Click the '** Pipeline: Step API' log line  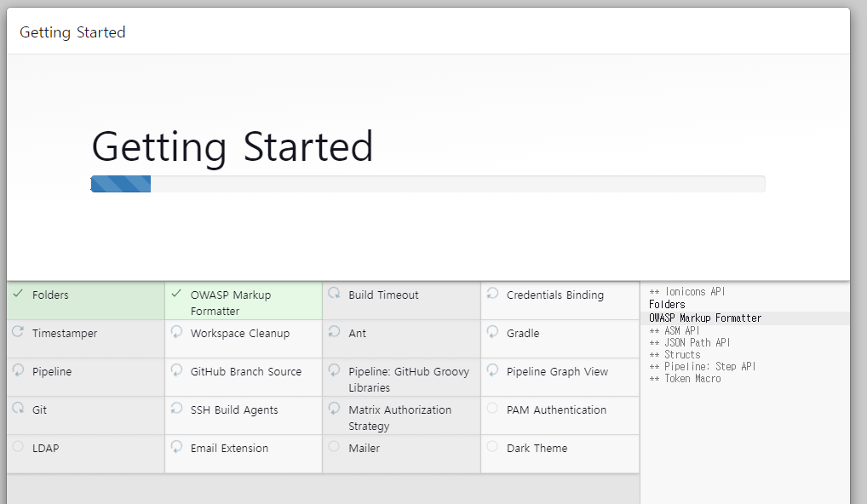703,366
